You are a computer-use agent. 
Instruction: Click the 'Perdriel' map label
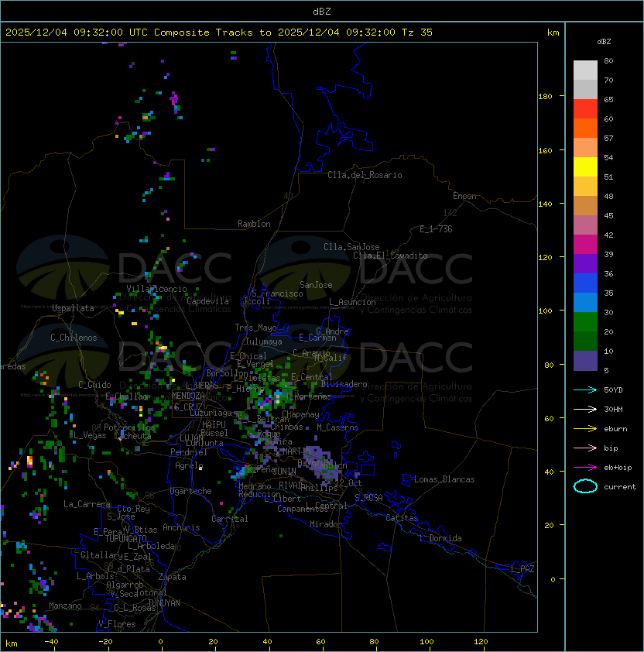pos(189,451)
